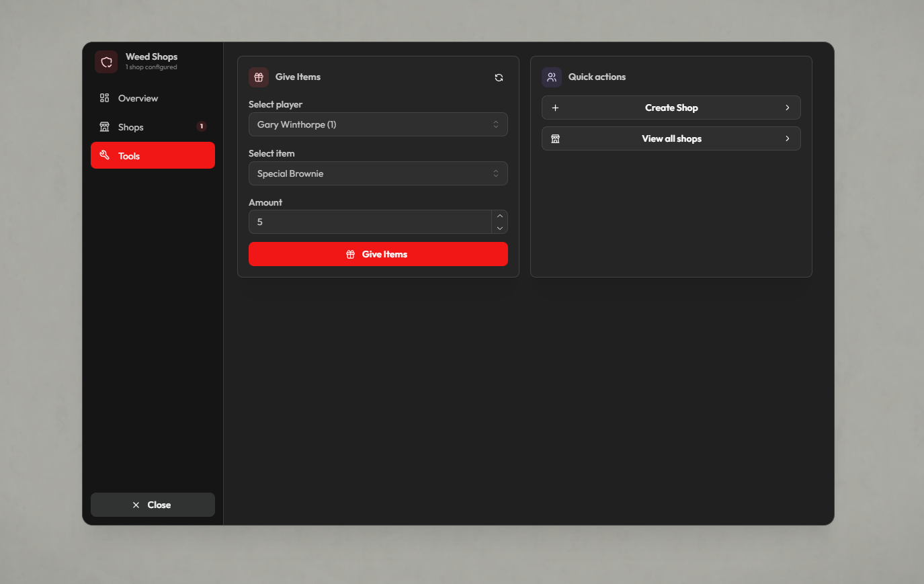Click View all shops quick action
The image size is (924, 584).
671,138
